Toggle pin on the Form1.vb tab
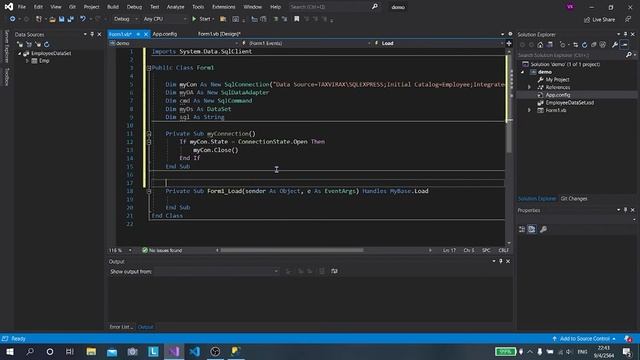This screenshot has height=360, width=640. (138, 34)
